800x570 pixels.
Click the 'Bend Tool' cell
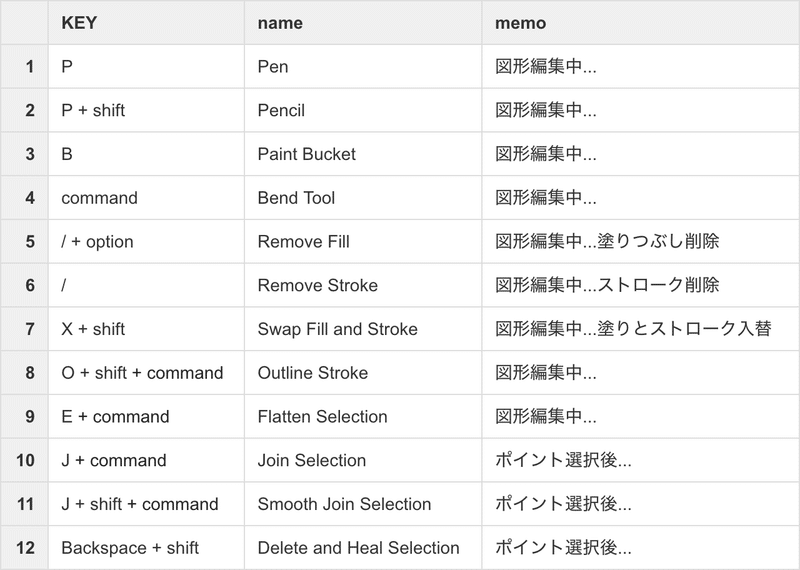(x=363, y=198)
